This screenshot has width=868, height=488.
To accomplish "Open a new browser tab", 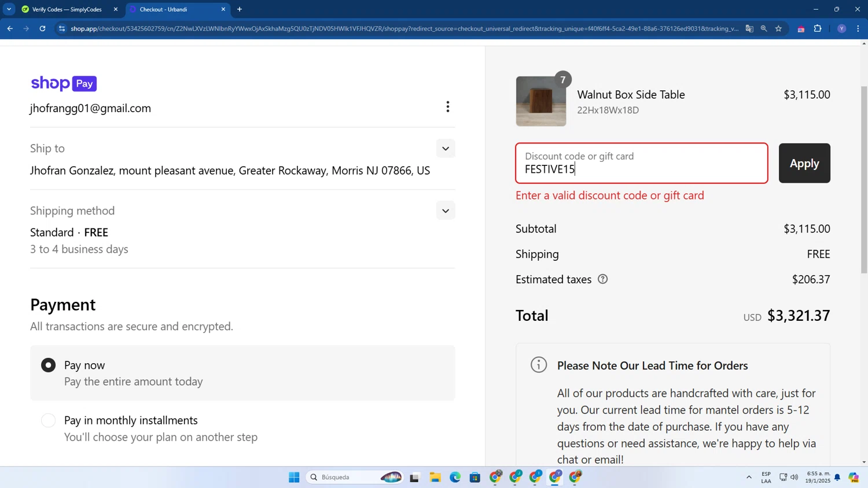I will pos(240,9).
